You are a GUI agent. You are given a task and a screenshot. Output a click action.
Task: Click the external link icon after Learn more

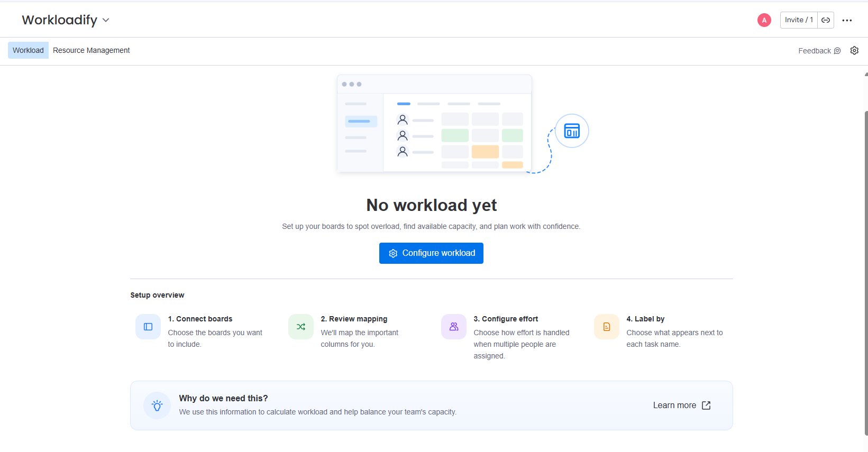pyautogui.click(x=706, y=405)
